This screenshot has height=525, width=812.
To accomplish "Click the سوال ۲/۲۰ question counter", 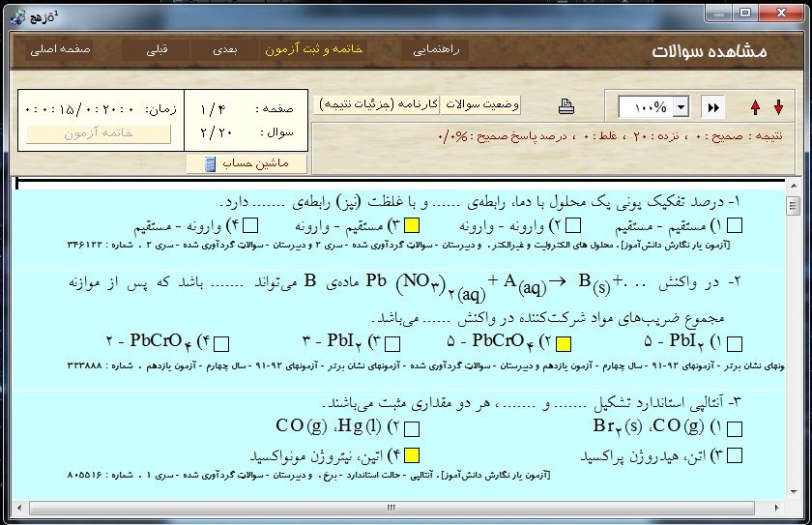I will click(247, 133).
